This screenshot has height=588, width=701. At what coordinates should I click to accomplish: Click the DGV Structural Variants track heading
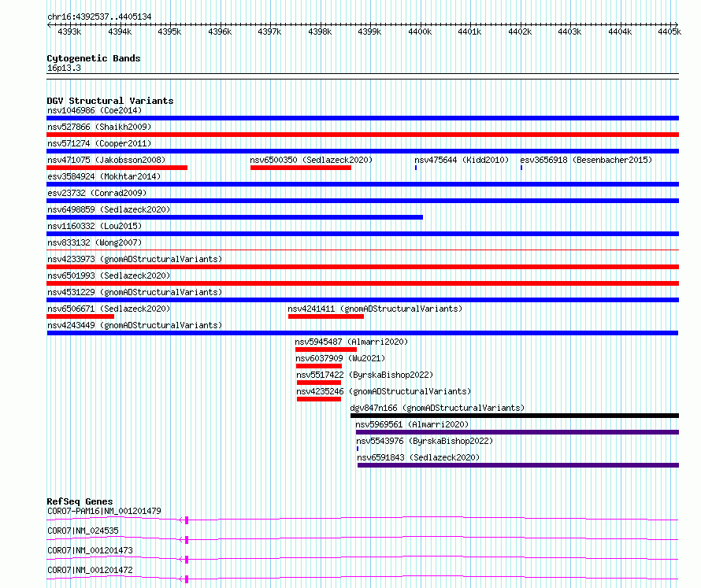pos(110,101)
